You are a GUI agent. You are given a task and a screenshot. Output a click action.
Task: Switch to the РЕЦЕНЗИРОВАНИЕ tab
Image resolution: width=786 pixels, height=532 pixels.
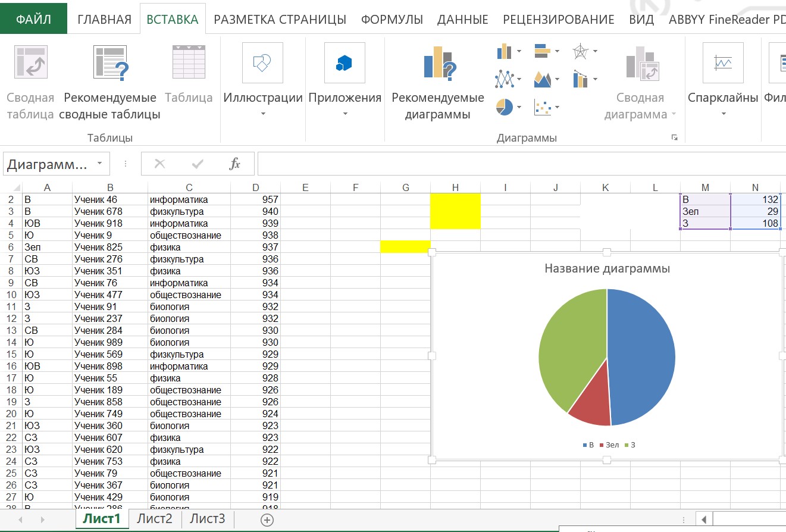coord(558,20)
